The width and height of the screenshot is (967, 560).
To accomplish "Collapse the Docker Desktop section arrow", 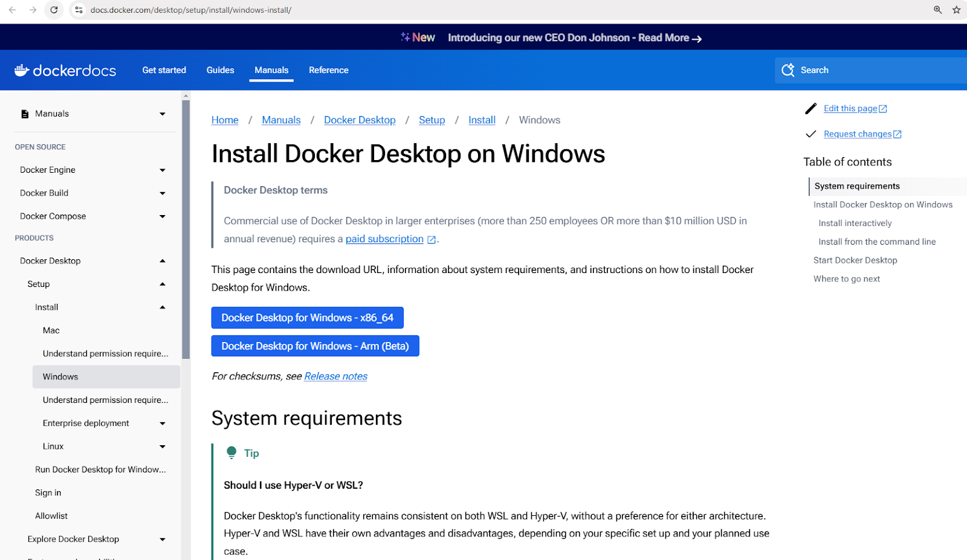I will coord(163,261).
